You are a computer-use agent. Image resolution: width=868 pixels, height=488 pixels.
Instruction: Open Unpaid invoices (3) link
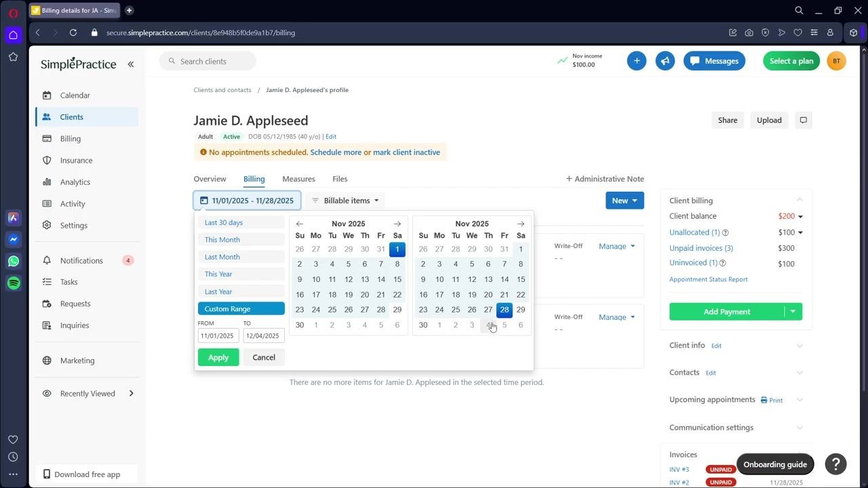coord(701,248)
